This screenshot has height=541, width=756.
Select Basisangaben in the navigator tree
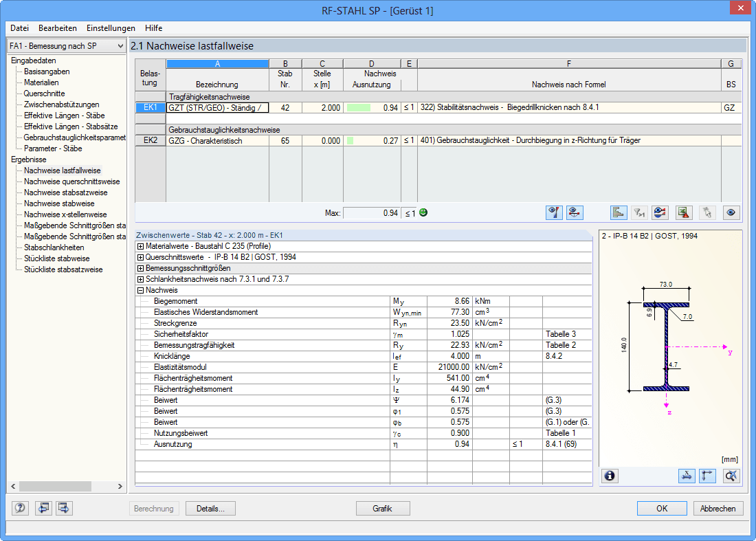click(x=47, y=71)
